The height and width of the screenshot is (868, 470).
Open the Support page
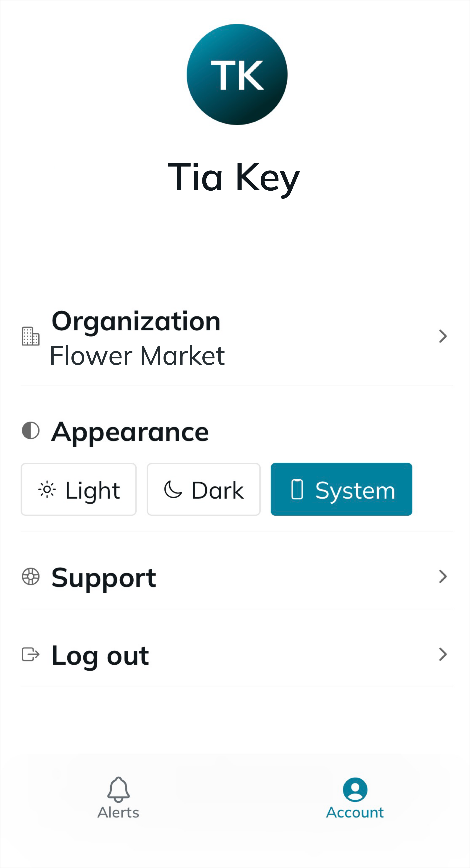104,577
